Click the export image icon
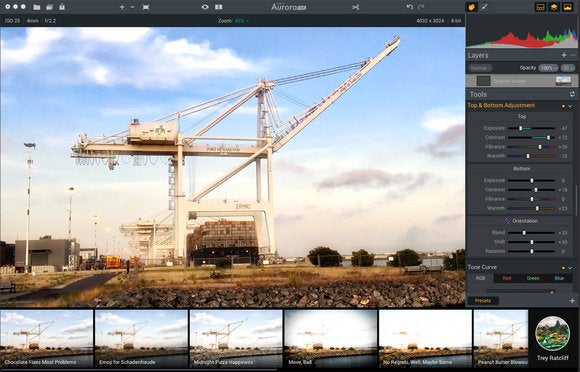The height and width of the screenshot is (372, 580). [62, 7]
